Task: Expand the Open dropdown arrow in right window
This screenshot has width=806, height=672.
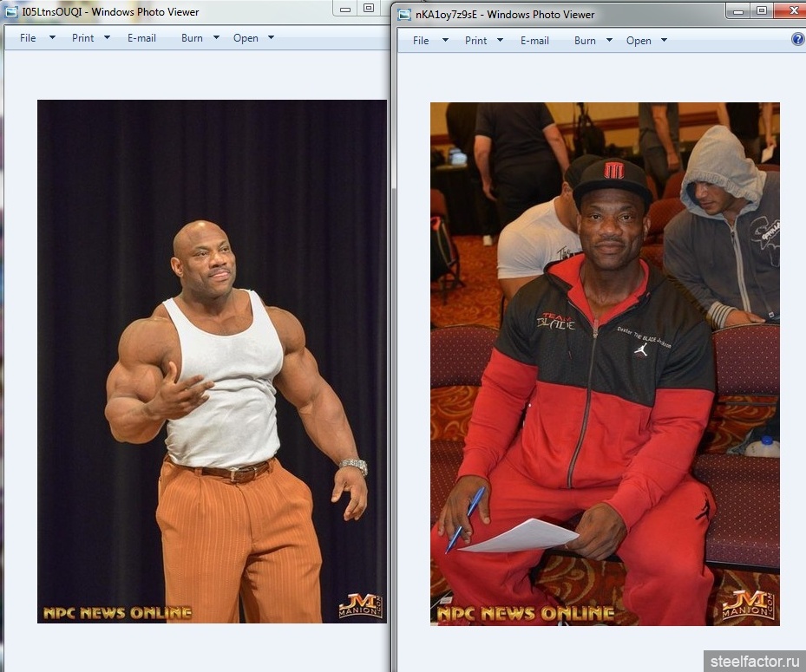Action: pos(664,41)
